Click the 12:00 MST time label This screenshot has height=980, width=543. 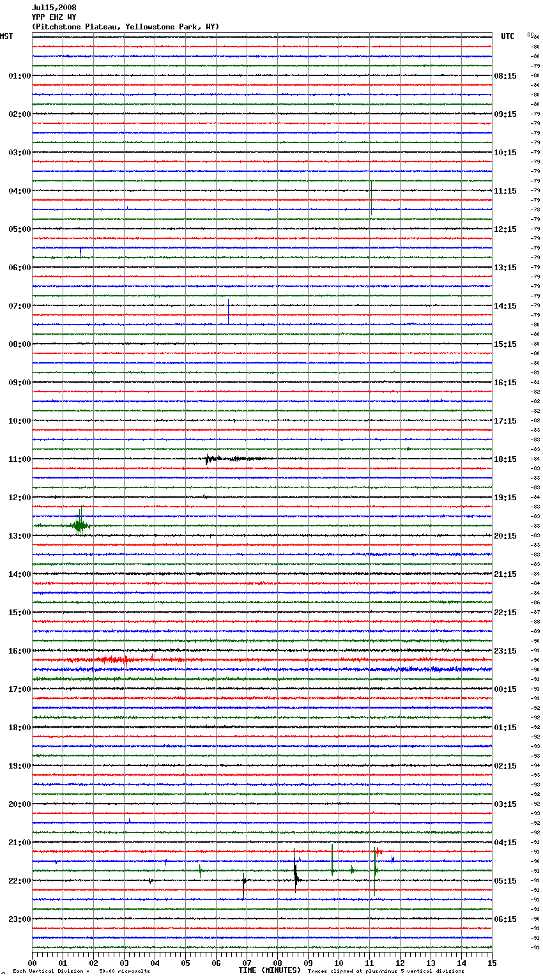(x=20, y=498)
